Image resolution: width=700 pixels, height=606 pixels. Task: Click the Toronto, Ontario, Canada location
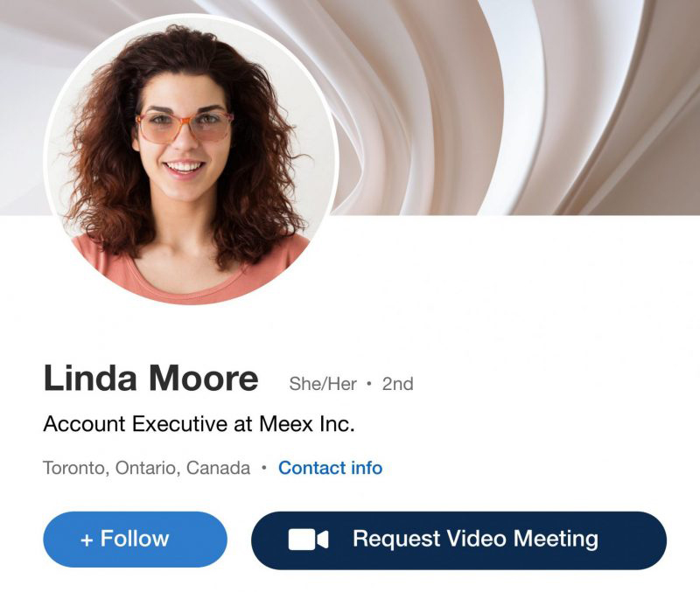146,468
